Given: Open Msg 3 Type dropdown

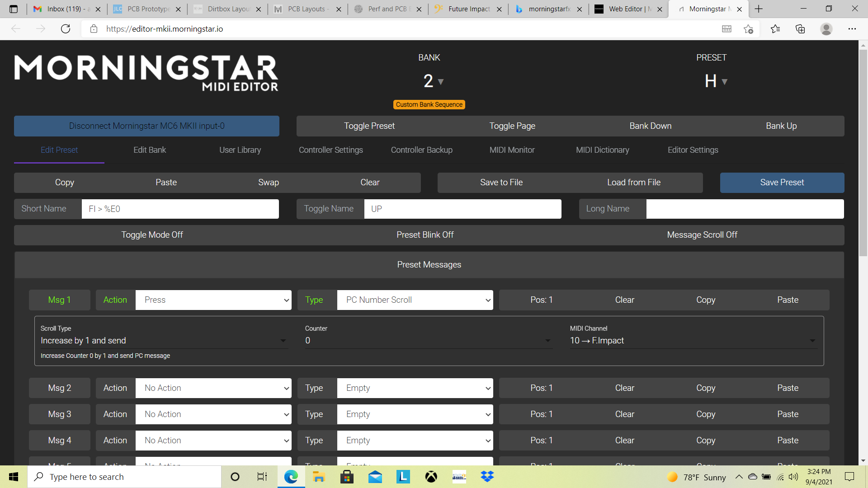Looking at the screenshot, I should coord(415,414).
